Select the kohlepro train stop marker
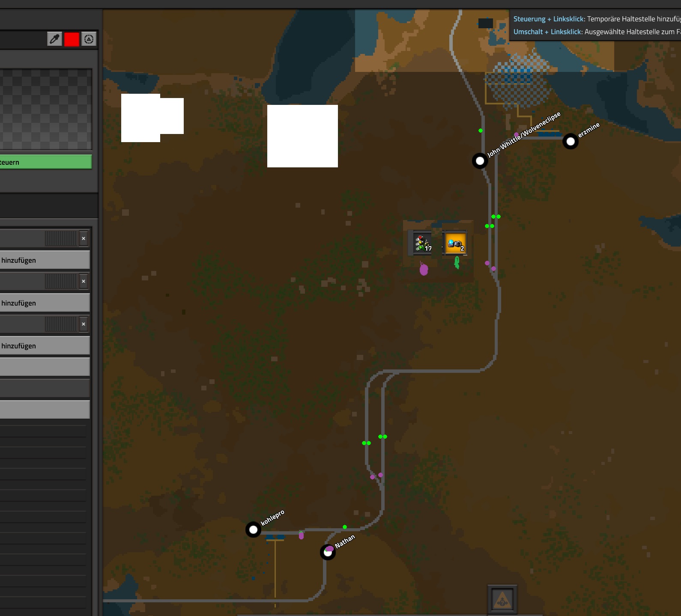 (x=253, y=530)
